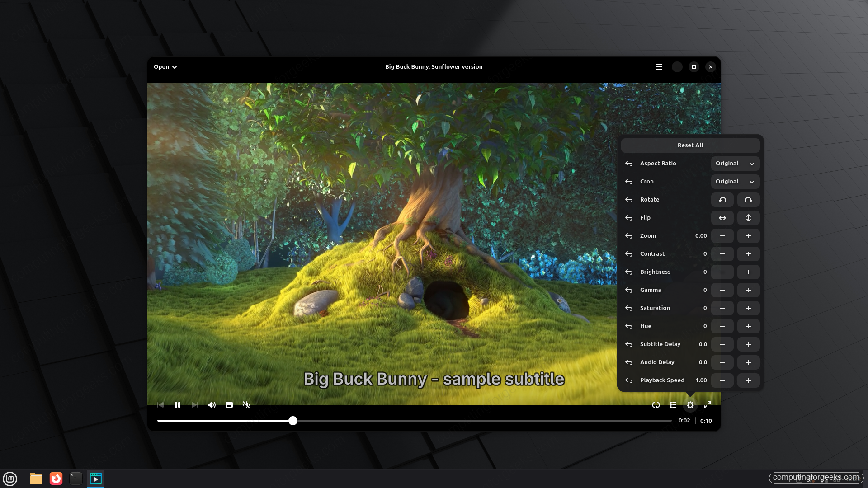This screenshot has width=868, height=488.
Task: Launch Firefox from the taskbar
Action: coord(56,479)
